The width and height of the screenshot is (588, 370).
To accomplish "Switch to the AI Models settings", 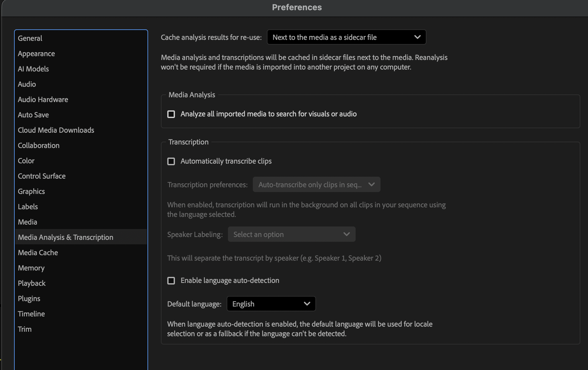I will (33, 69).
